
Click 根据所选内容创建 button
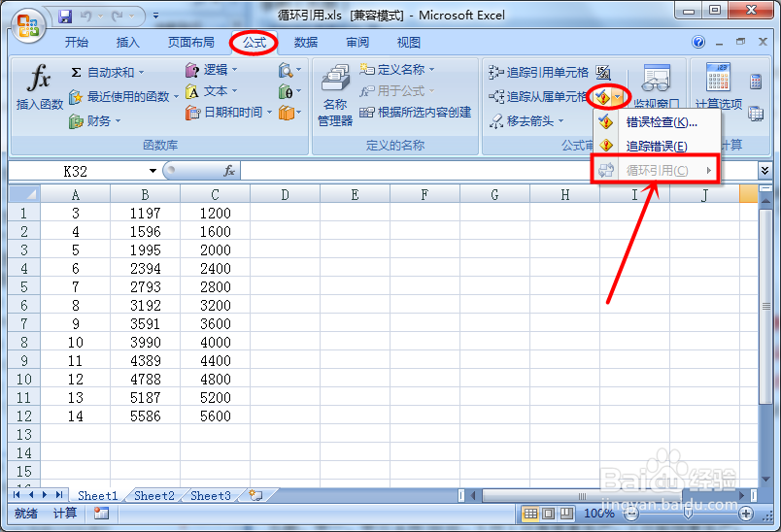[x=415, y=113]
